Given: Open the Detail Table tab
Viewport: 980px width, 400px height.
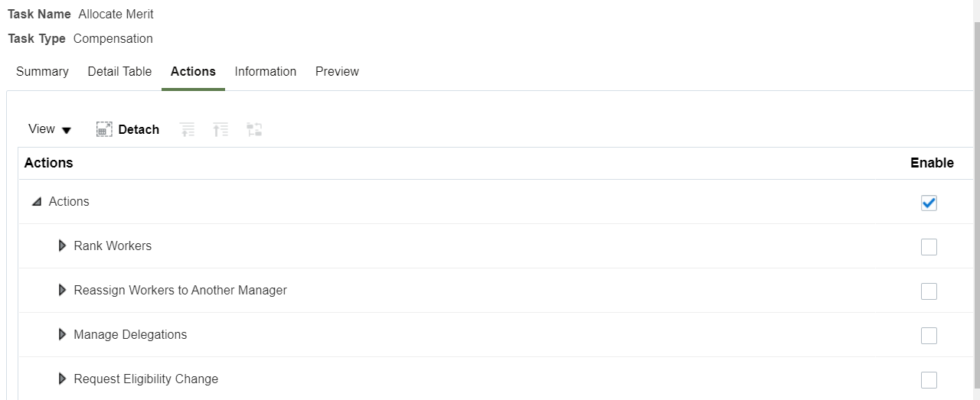Looking at the screenshot, I should (119, 72).
